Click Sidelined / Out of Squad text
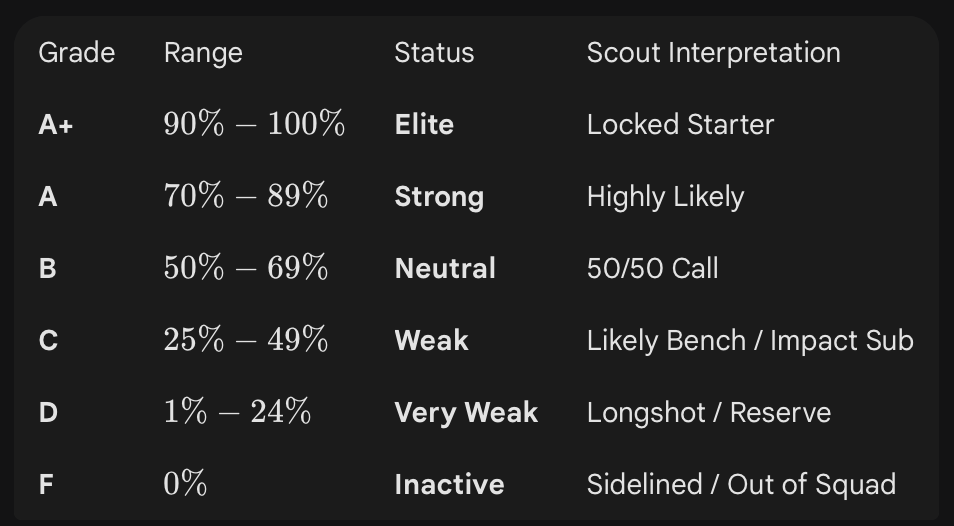 coord(741,485)
